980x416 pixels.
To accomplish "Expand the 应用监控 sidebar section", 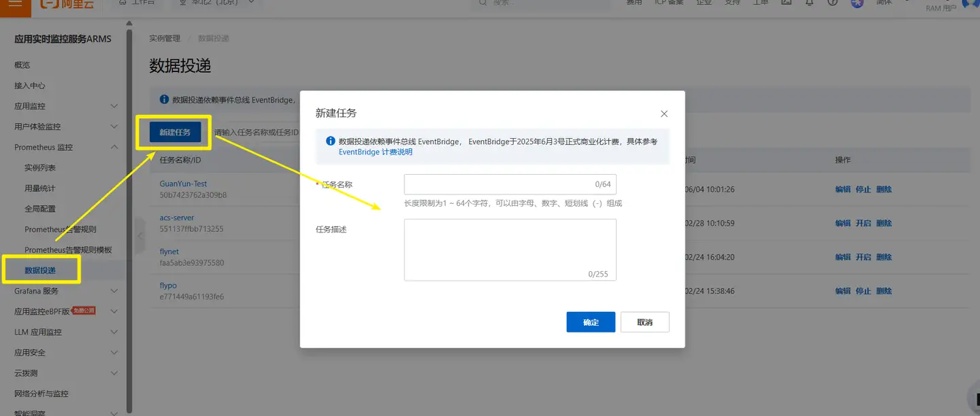I will (x=114, y=106).
